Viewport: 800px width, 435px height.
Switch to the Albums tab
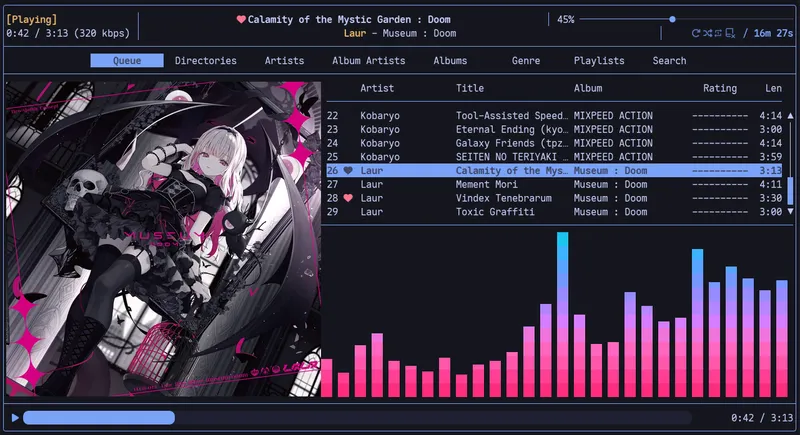pyautogui.click(x=450, y=61)
